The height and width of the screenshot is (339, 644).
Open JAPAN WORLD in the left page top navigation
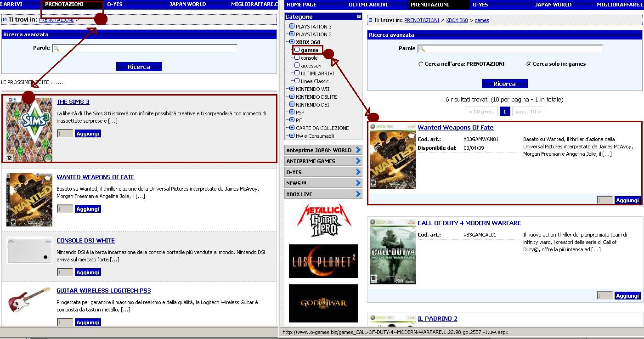(x=188, y=5)
